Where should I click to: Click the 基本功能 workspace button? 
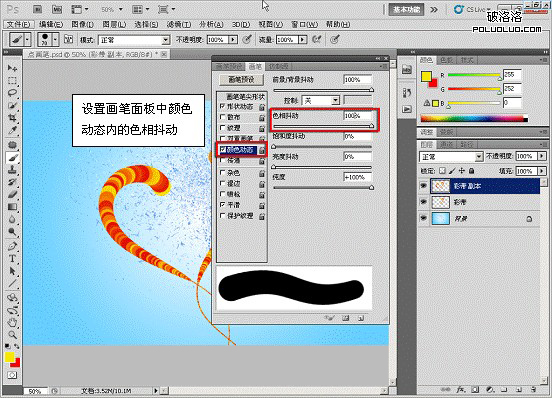tap(406, 10)
